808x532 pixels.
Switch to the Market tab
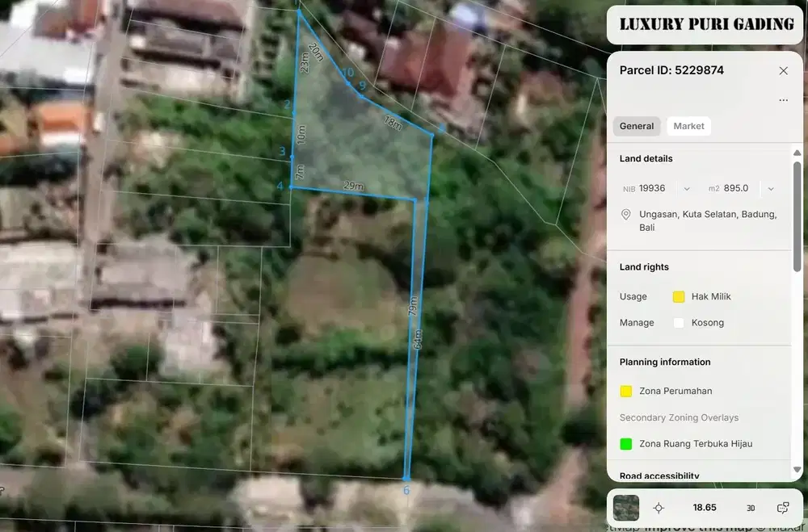tap(688, 126)
